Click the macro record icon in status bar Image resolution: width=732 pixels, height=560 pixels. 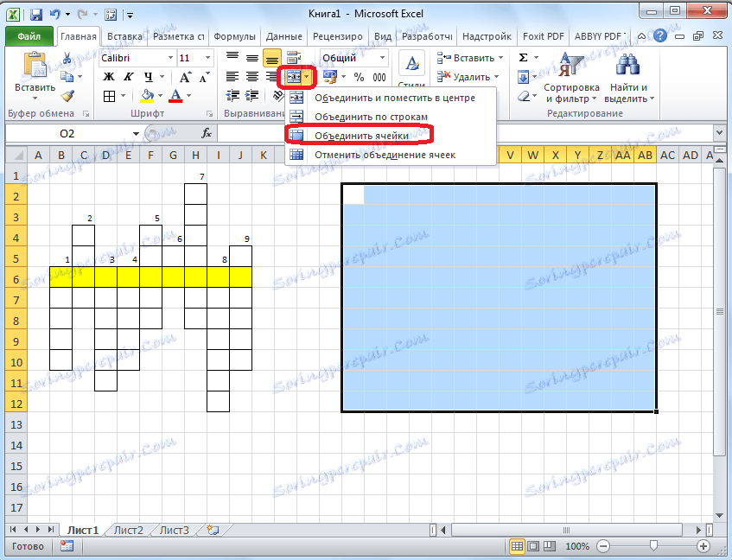click(67, 546)
